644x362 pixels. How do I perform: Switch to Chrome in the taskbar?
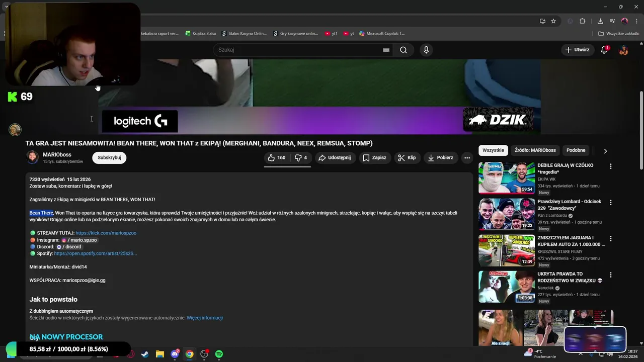[189, 354]
